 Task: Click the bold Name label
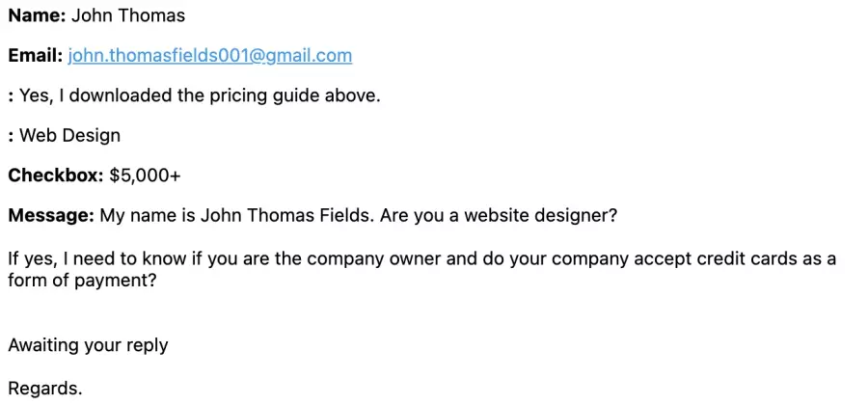point(37,15)
